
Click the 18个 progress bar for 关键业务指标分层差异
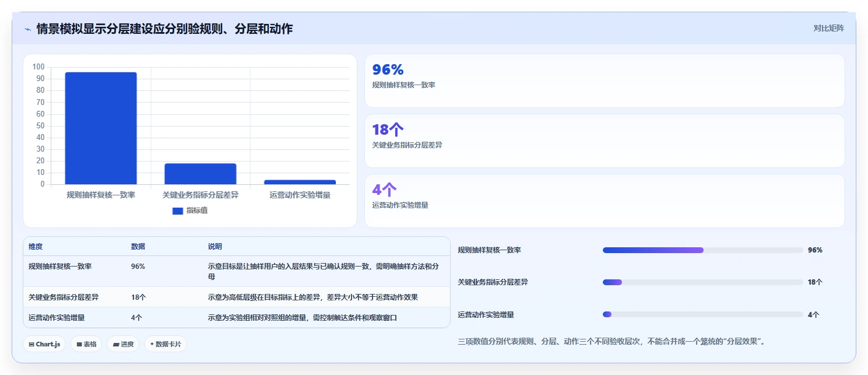pos(703,282)
